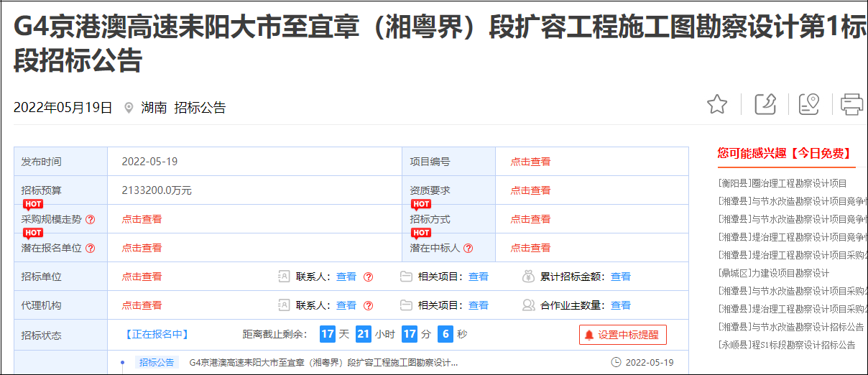Viewport: 868px width, 375px height.
Task: Open 点击查看 link for 招标方式
Action: (x=530, y=219)
